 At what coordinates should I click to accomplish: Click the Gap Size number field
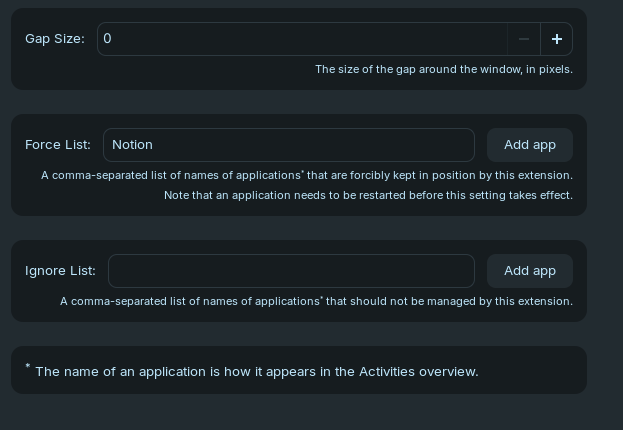[300, 39]
